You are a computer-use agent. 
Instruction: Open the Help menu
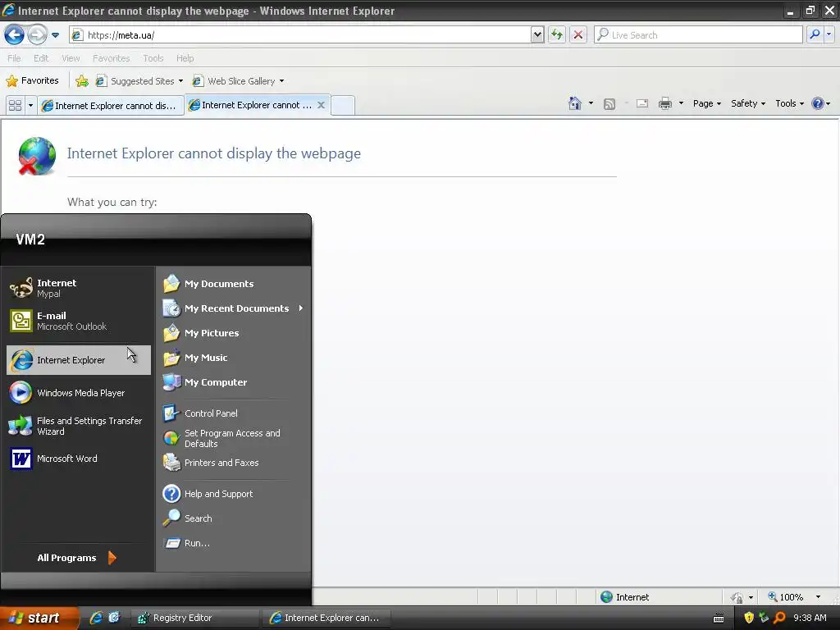[185, 58]
